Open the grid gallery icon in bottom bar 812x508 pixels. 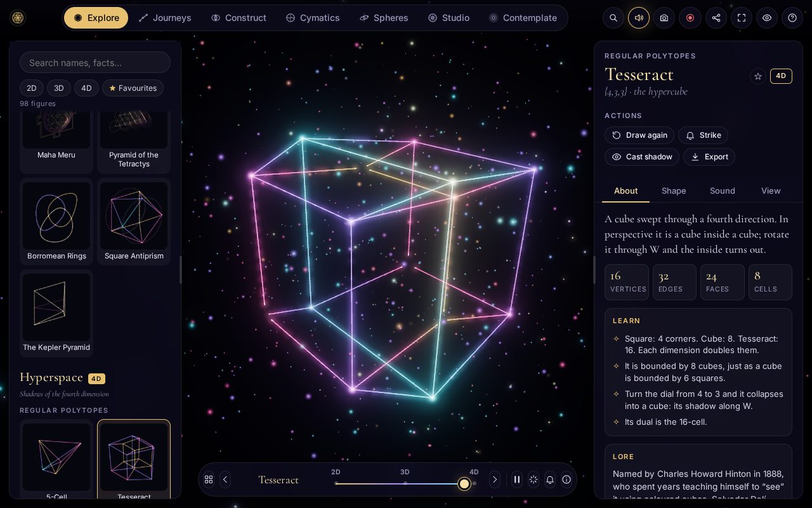click(209, 479)
